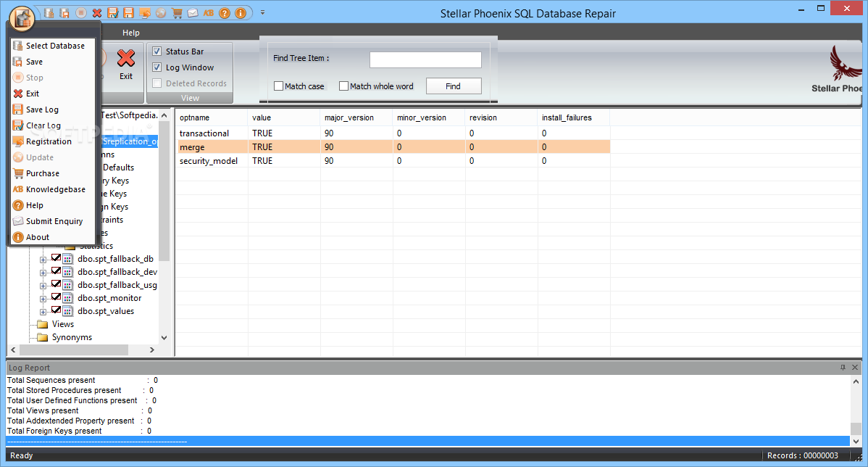The image size is (868, 467).
Task: Click the Views folder icon
Action: point(43,325)
